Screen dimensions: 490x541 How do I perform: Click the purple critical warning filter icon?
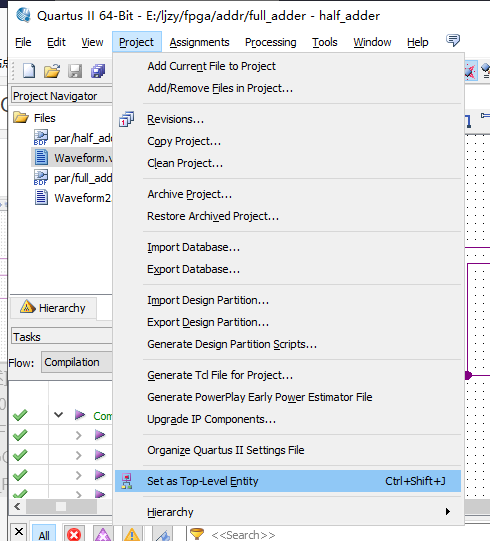coord(103,535)
